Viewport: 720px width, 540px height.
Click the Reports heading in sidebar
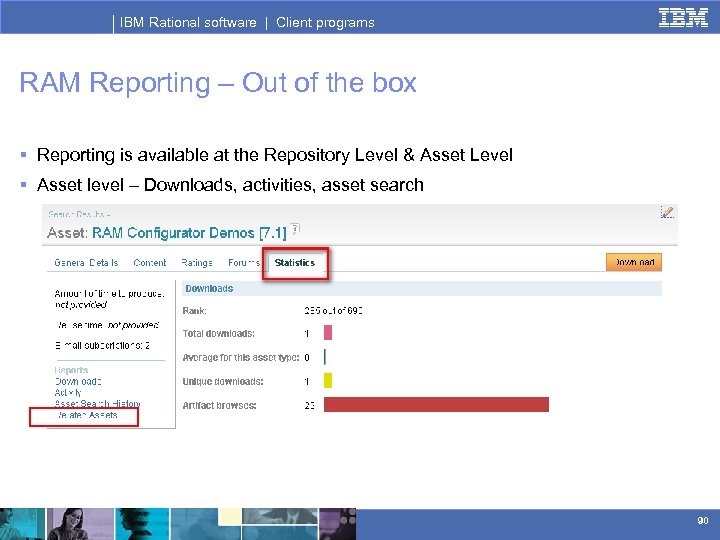[x=71, y=370]
